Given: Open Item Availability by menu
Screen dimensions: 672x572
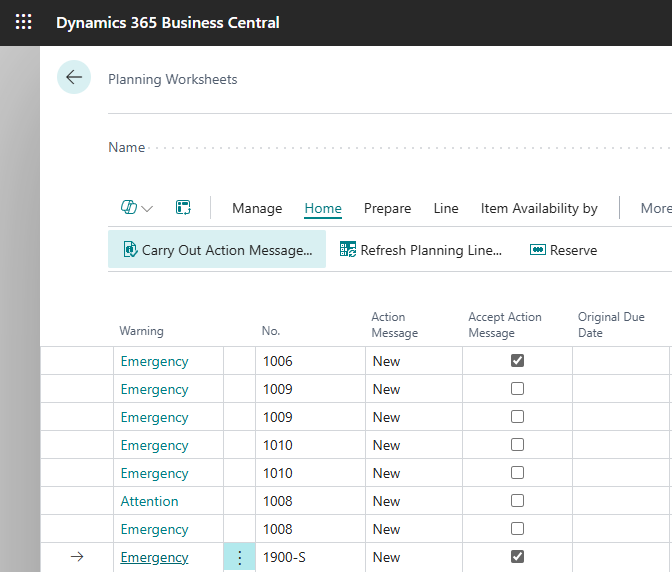Looking at the screenshot, I should click(x=539, y=208).
